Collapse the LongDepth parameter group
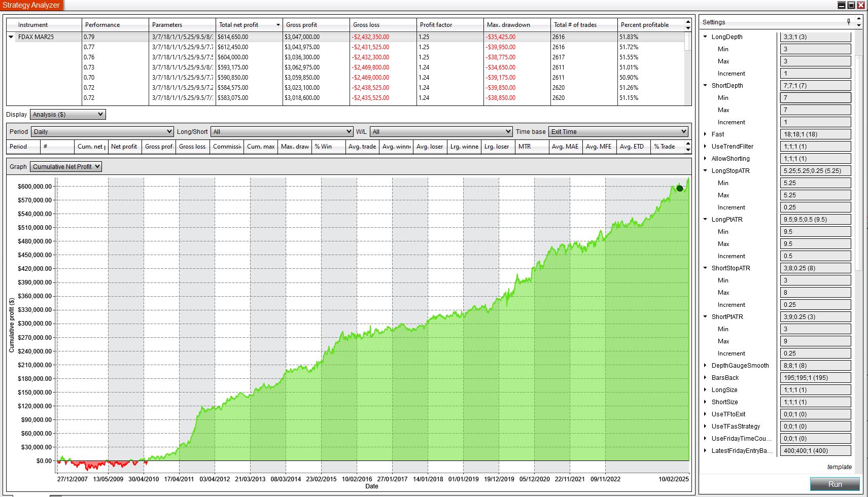Viewport: 868px width, 497px height. tap(705, 37)
